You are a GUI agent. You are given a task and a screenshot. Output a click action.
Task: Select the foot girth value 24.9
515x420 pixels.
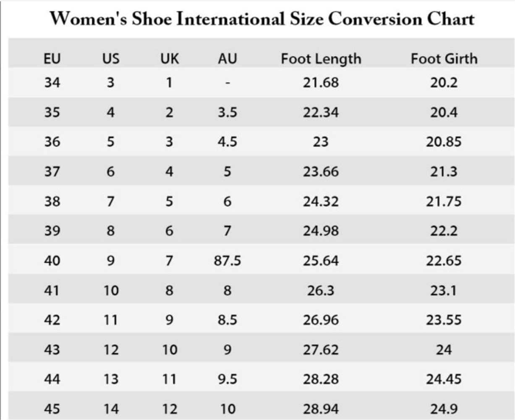tap(444, 409)
